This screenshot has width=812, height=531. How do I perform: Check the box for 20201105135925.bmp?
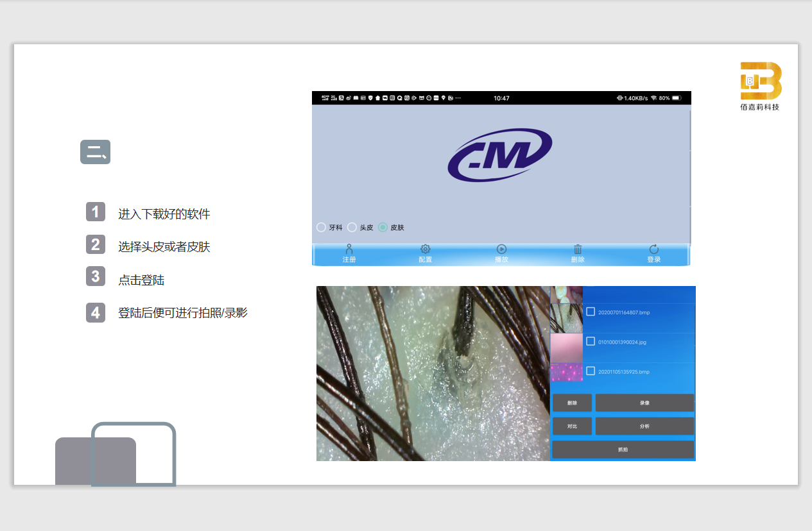pos(591,371)
